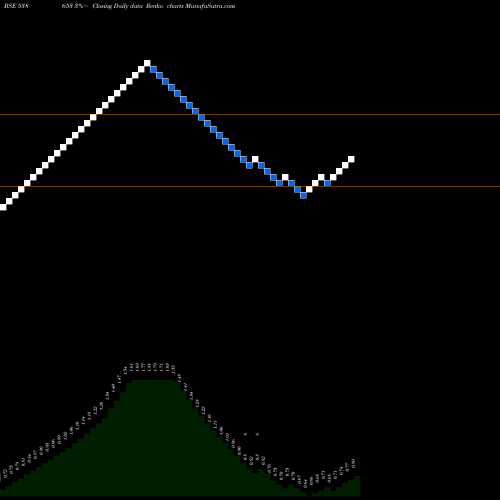
Task: Click the upper orange horizontal level line
Action: click(250, 115)
